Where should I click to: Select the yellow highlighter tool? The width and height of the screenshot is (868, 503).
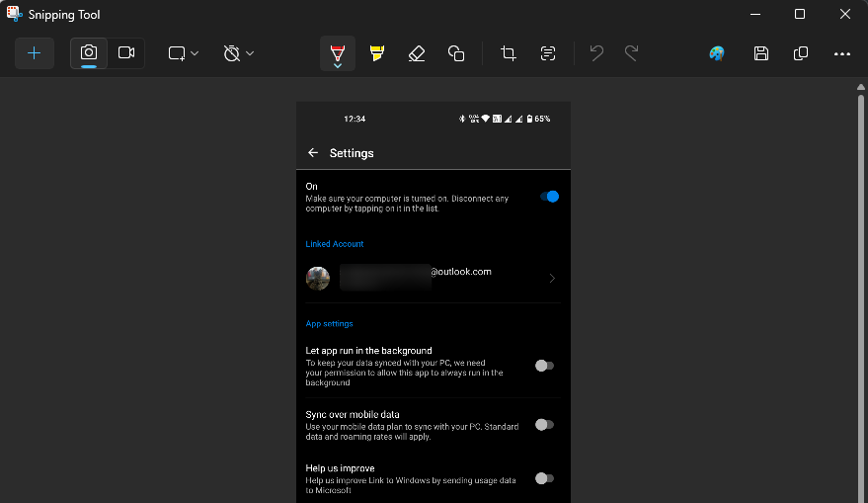click(x=377, y=53)
